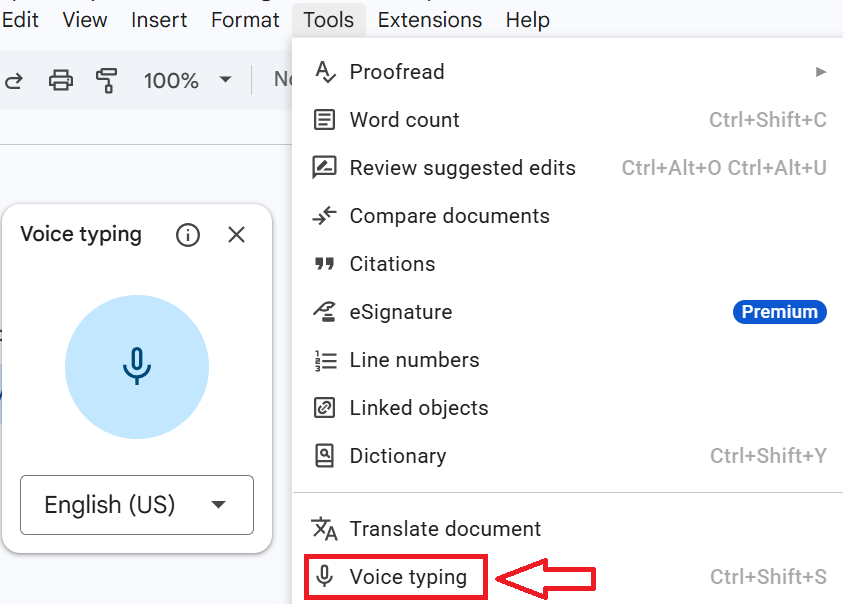
Task: Click the Voice typing menu microphone icon
Action: click(x=324, y=577)
